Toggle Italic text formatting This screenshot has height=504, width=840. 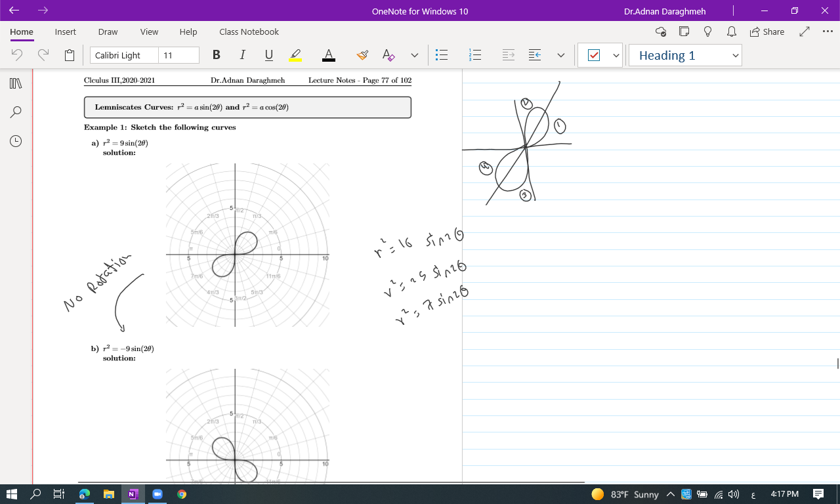(x=243, y=55)
